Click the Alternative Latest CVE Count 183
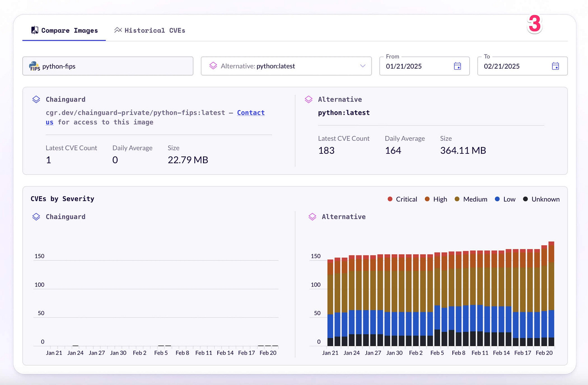 click(x=326, y=151)
